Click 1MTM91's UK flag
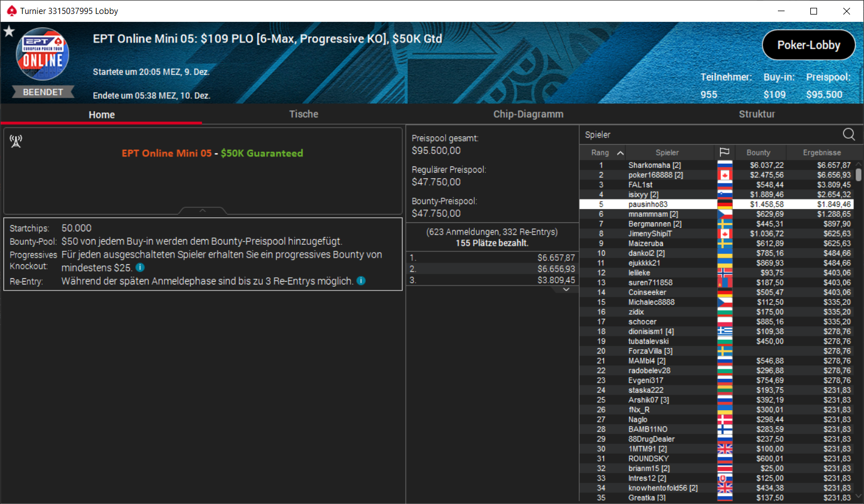 [725, 449]
